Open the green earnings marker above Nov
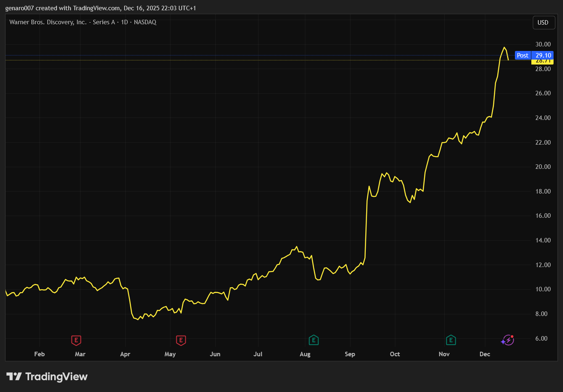This screenshot has width=563, height=392. tap(451, 340)
